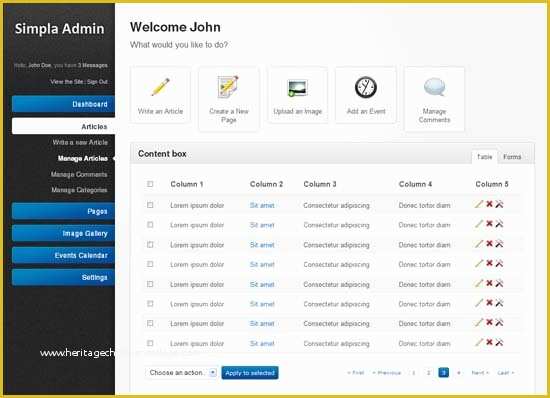
Task: Click edit pencil icon in second table row
Action: (479, 224)
